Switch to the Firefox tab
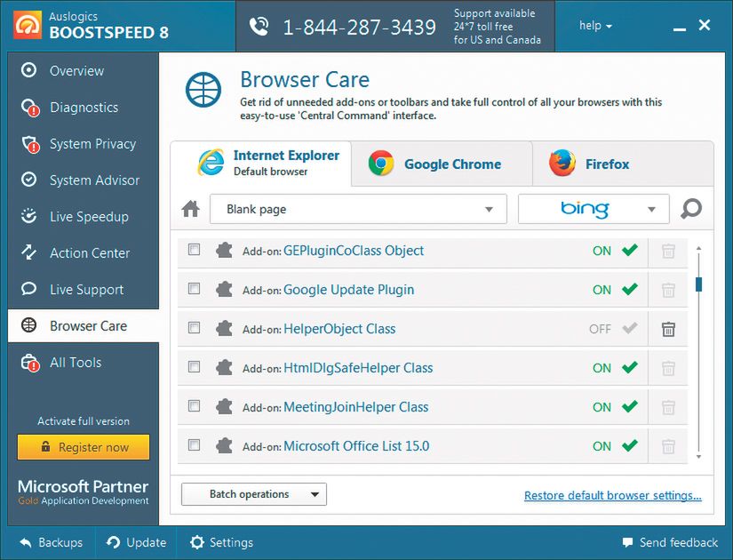 [623, 164]
